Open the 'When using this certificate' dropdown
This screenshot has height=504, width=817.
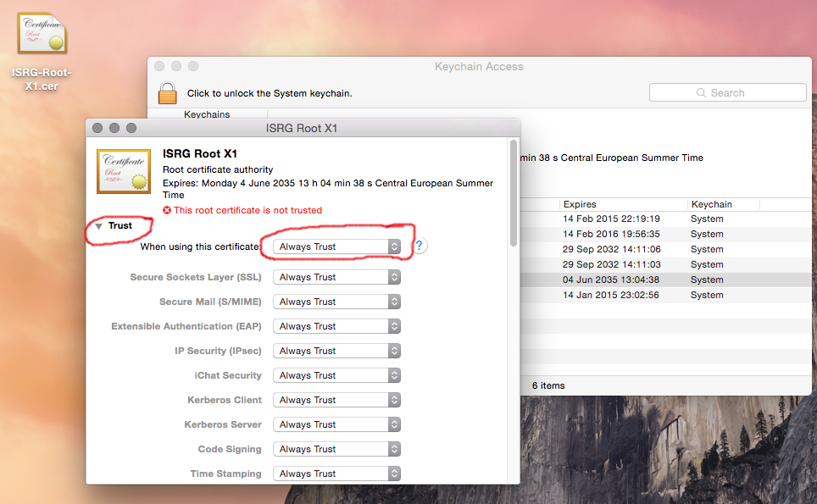(336, 246)
